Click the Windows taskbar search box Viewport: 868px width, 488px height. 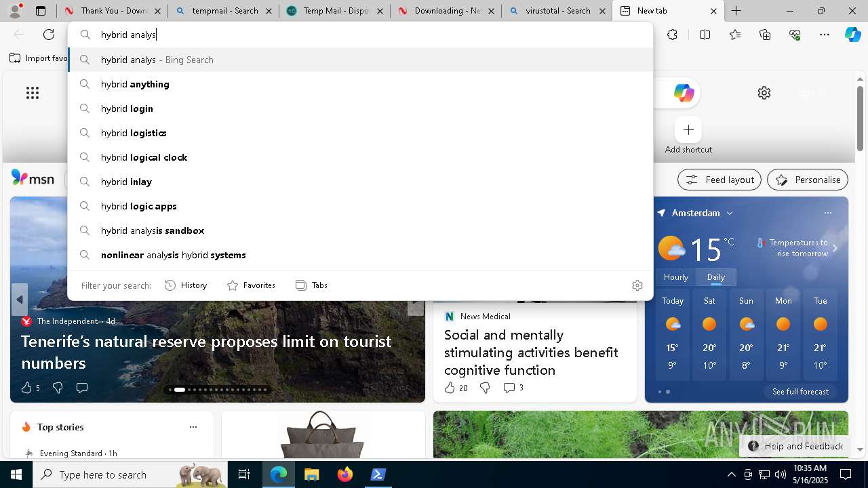click(130, 474)
